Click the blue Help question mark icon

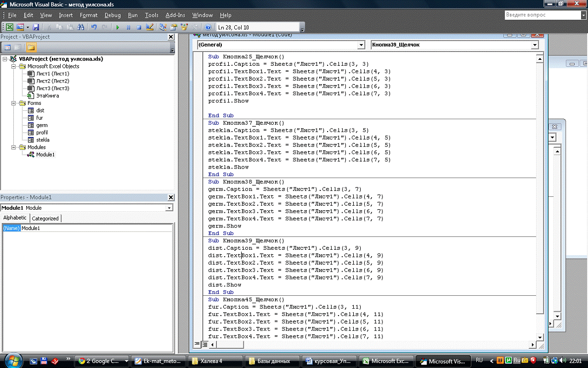click(x=208, y=27)
